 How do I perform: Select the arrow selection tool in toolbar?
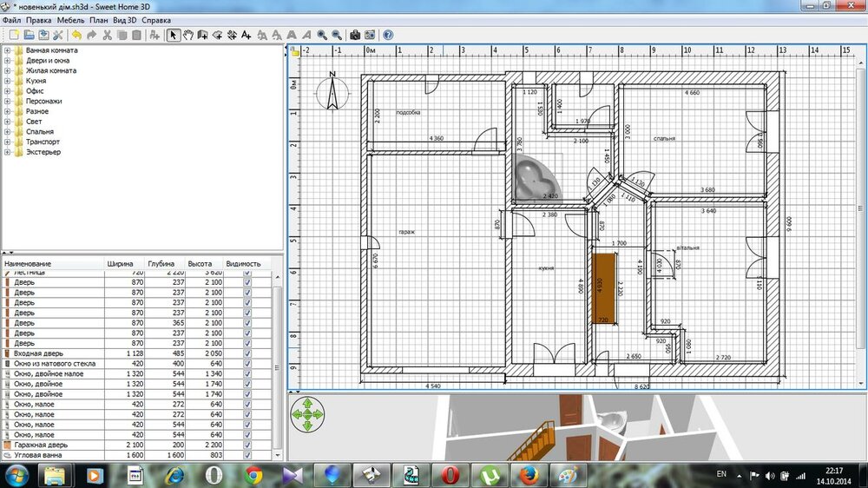pyautogui.click(x=173, y=35)
